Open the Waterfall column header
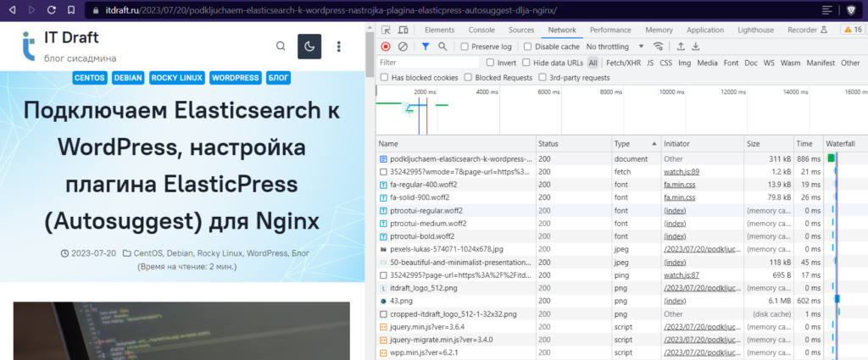 845,144
